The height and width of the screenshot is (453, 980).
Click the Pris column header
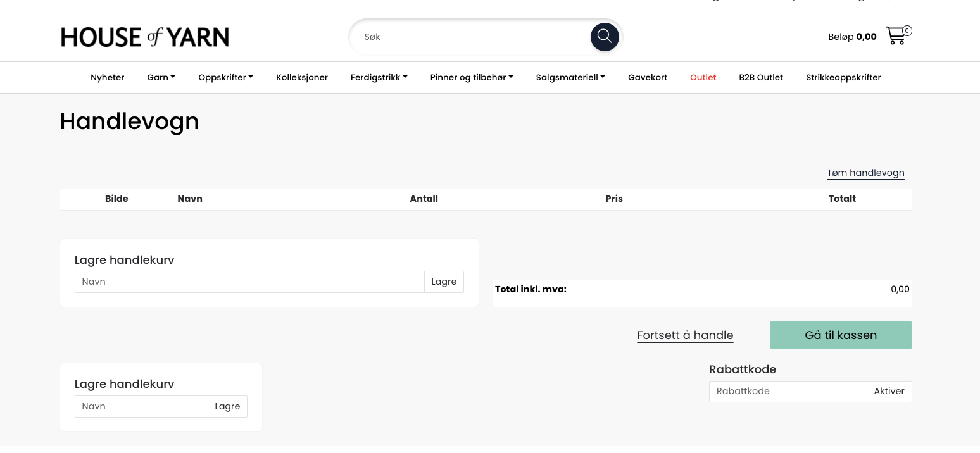click(x=614, y=199)
